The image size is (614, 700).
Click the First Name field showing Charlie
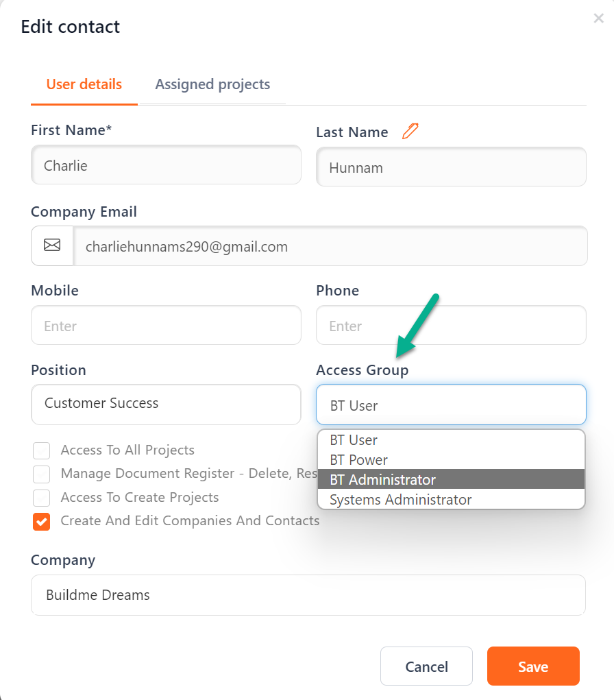click(166, 165)
